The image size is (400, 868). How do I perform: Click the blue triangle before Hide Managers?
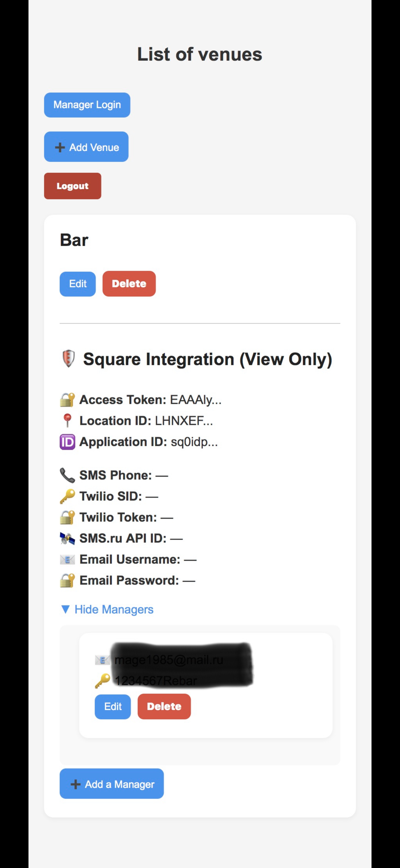(65, 609)
